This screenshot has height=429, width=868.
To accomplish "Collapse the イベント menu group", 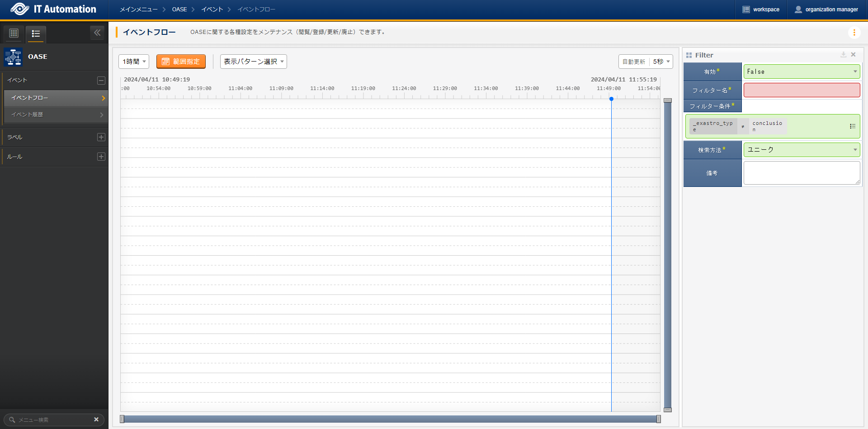I will (x=101, y=81).
